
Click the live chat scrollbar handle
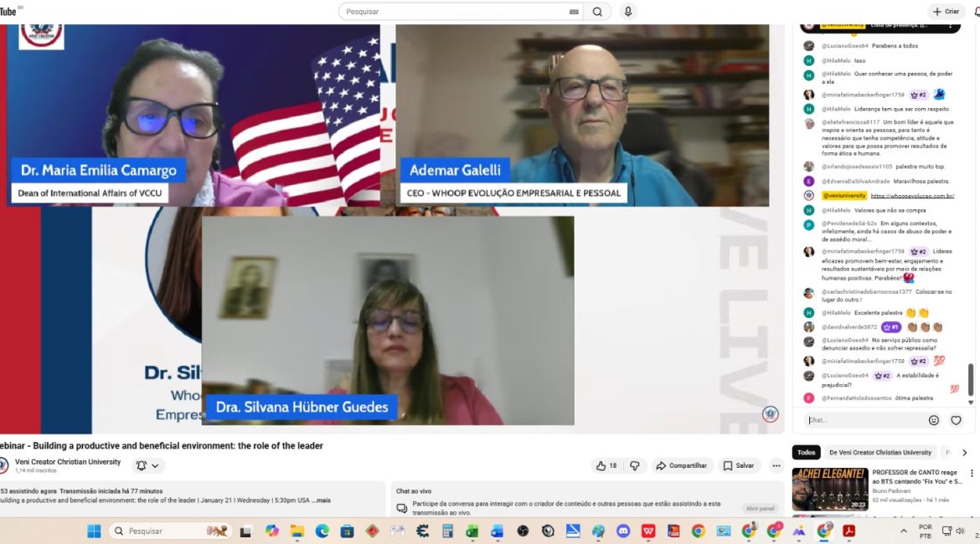[x=971, y=380]
